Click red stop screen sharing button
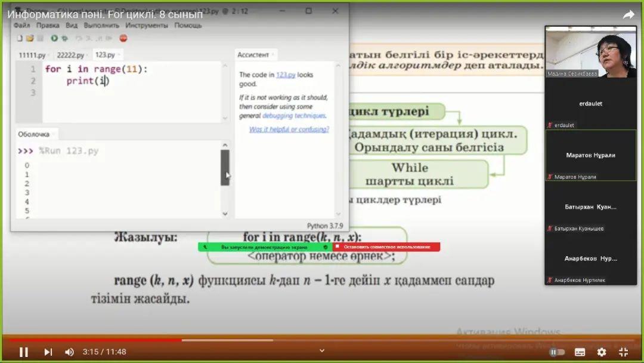 (x=386, y=247)
